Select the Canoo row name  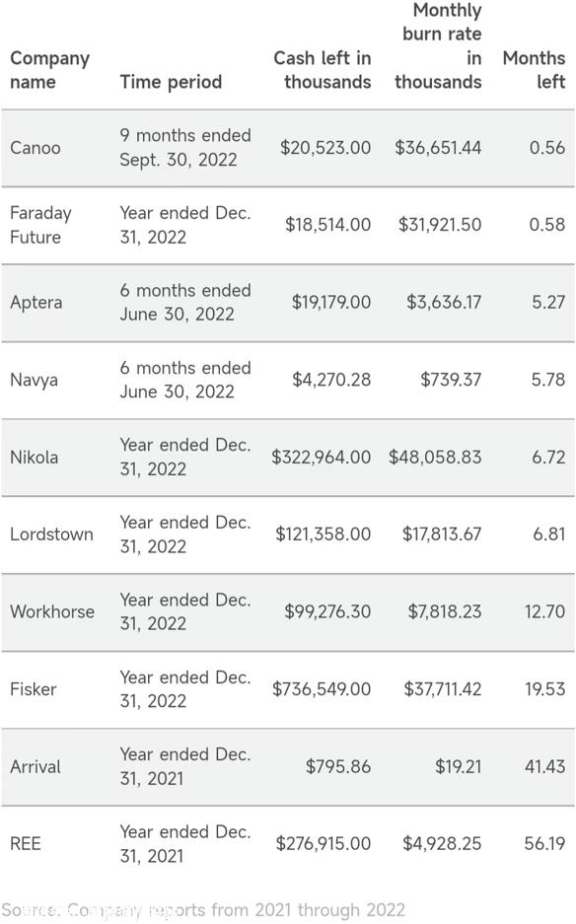tap(36, 147)
